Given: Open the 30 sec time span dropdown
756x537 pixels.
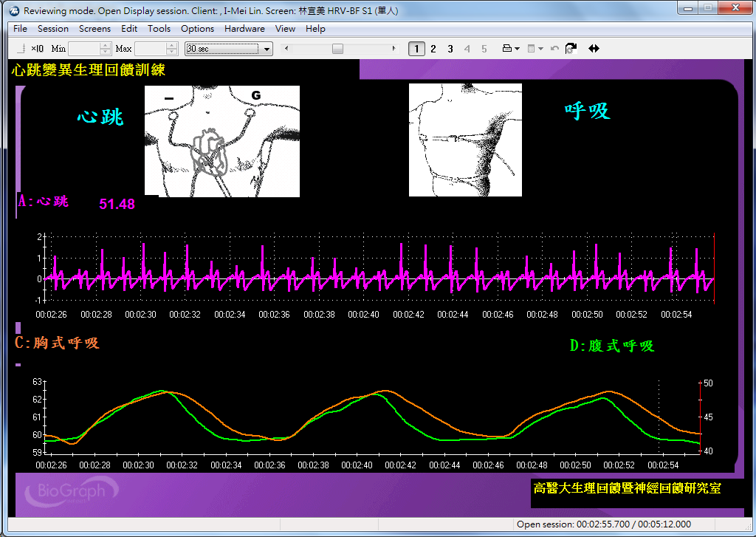Looking at the screenshot, I should 267,49.
